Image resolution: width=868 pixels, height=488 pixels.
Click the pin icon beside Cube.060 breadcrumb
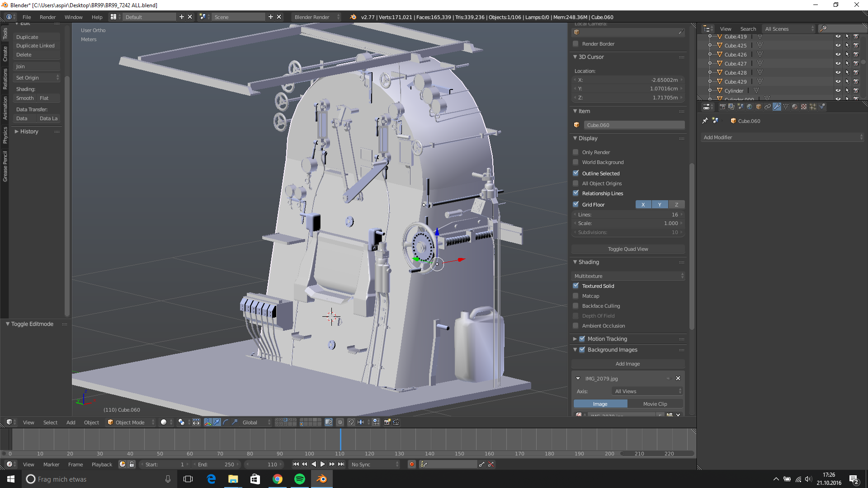[705, 121]
